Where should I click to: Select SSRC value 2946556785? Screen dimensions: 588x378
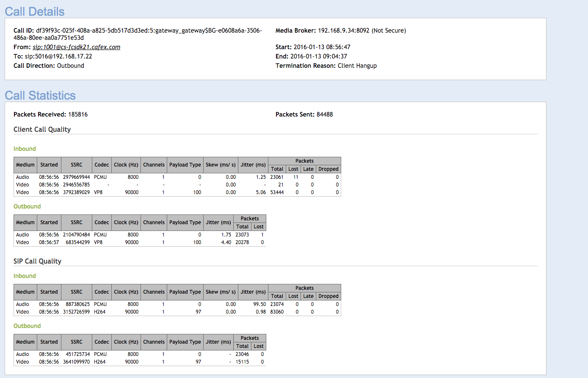pos(77,185)
